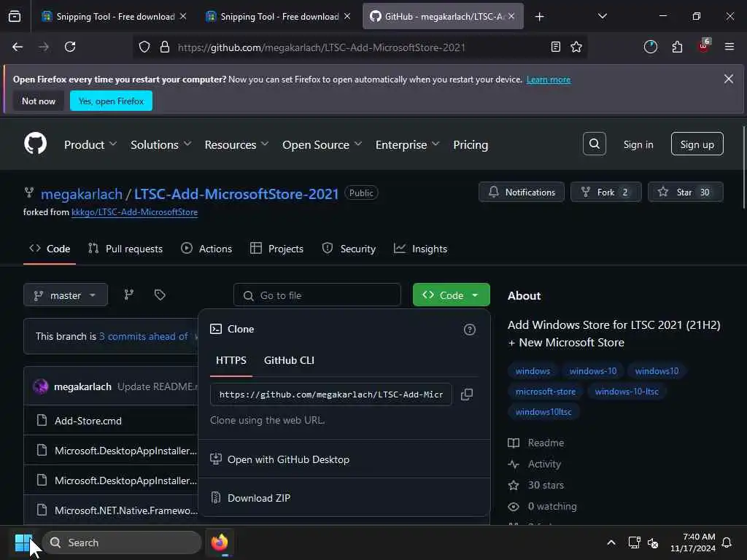Screen dimensions: 747x560
Task: Expand the Enterprise navigation menu
Action: tap(407, 144)
